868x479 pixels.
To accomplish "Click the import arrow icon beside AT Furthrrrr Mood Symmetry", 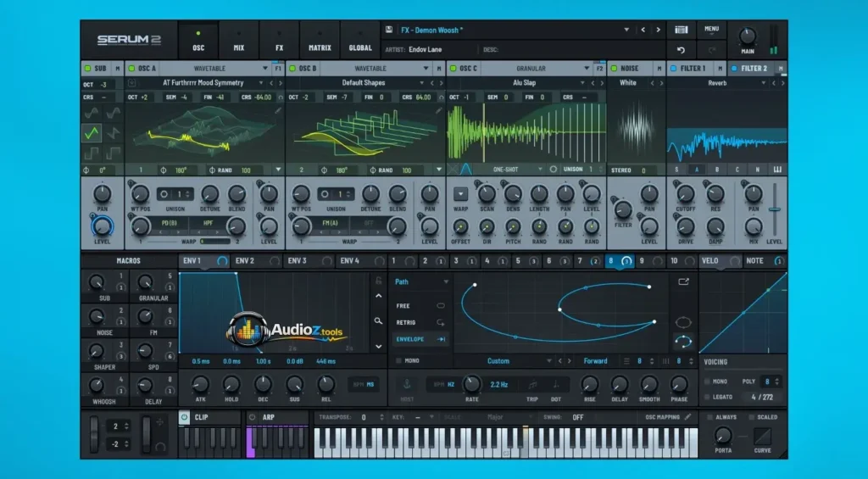I will point(131,83).
